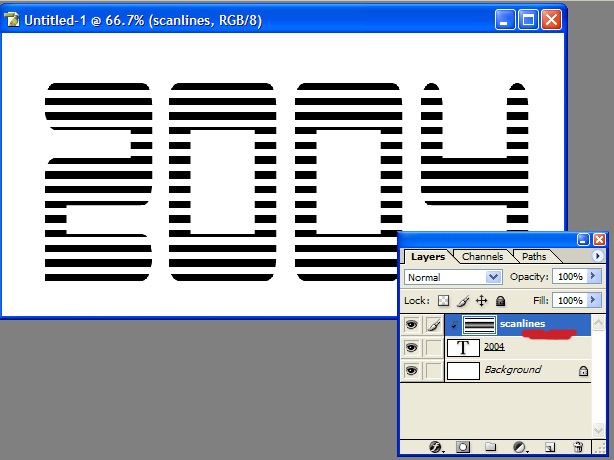The image size is (614, 460).
Task: Expand the Opacity slider arrow
Action: coord(594,277)
